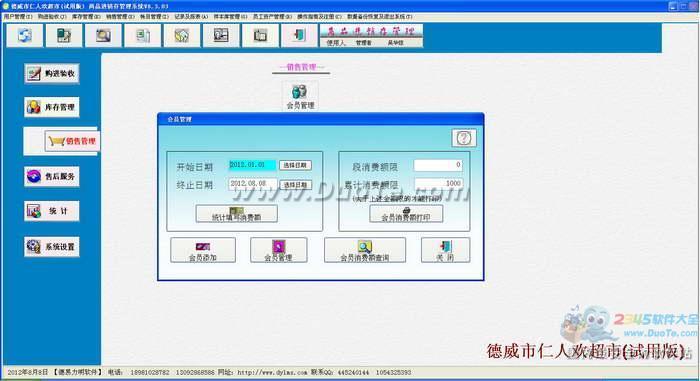
Task: Select 售后服务 in the left sidebar
Action: (x=52, y=176)
